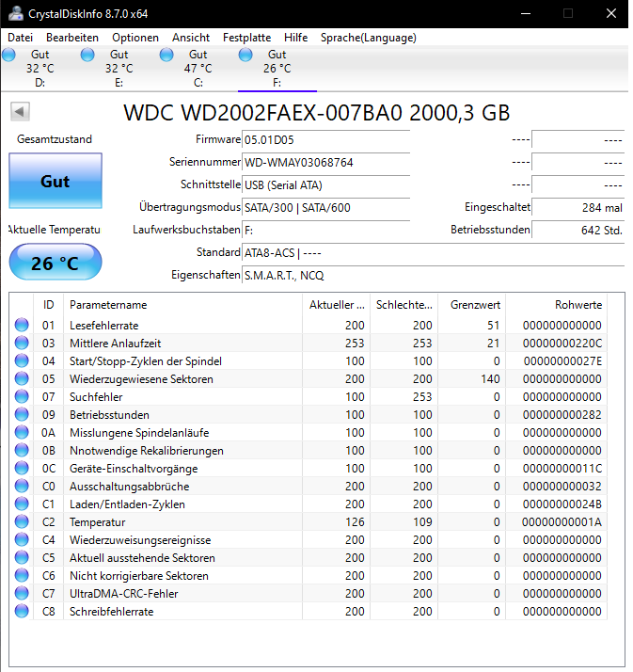The height and width of the screenshot is (672, 633).
Task: Click the Eigenschaften field S.M.A.R.T., NCQ
Action: click(433, 275)
